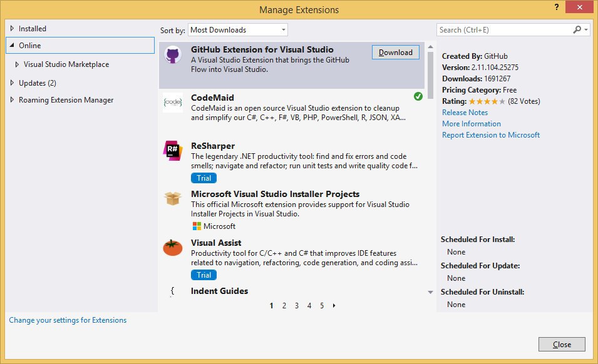Click the Search (Ctrl+E) input field
This screenshot has width=598, height=364.
point(503,29)
